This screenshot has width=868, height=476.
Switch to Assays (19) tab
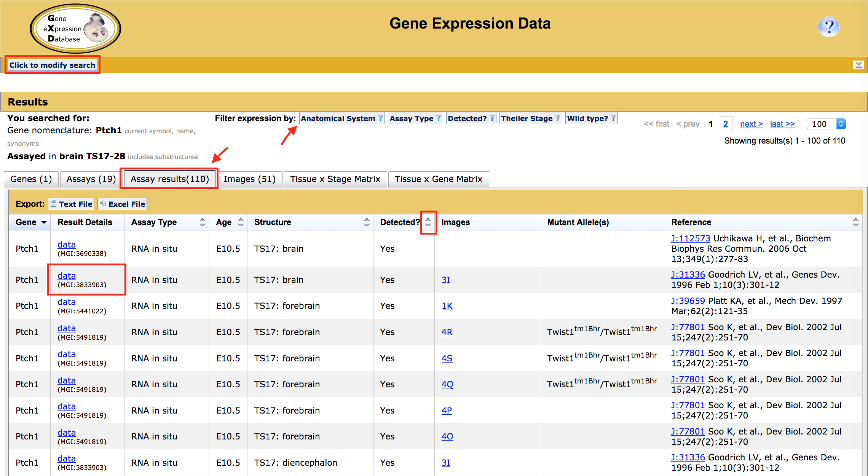[x=91, y=179]
